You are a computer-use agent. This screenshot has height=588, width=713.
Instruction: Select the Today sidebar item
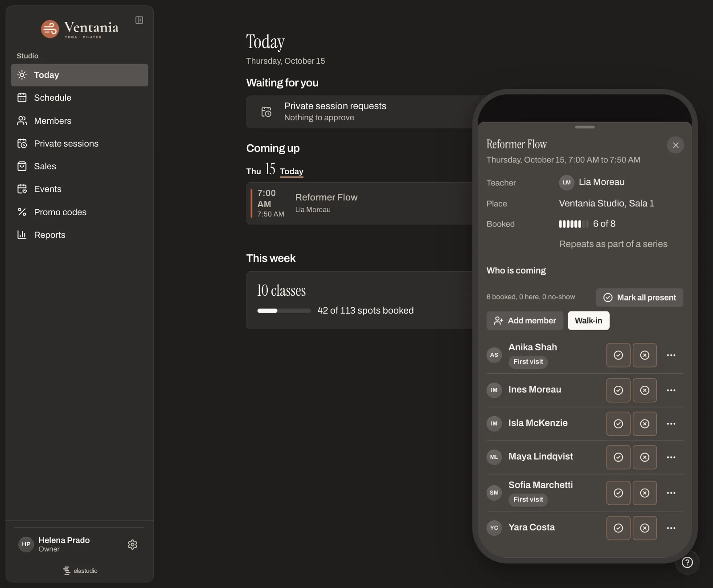coord(80,75)
